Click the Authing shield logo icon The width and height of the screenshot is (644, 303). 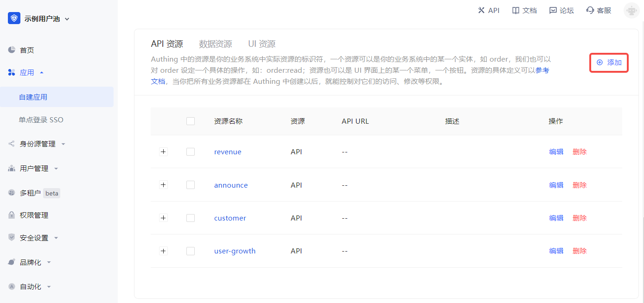point(14,19)
